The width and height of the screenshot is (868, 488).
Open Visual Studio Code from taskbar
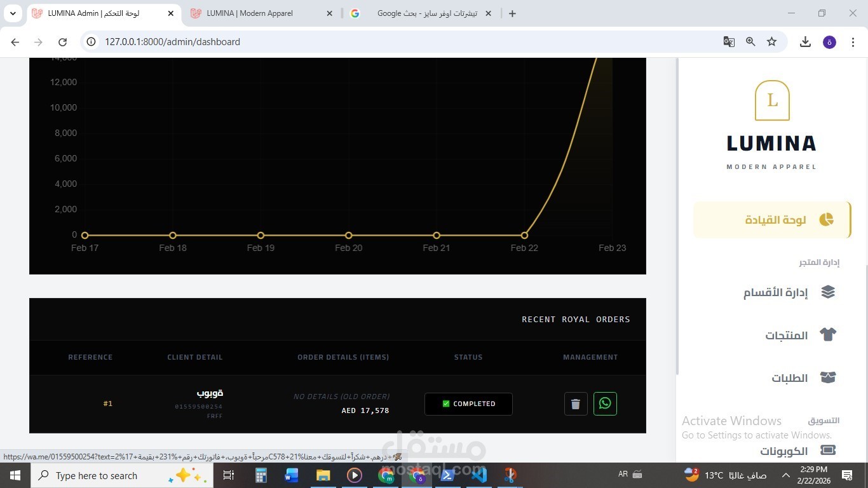click(x=479, y=475)
